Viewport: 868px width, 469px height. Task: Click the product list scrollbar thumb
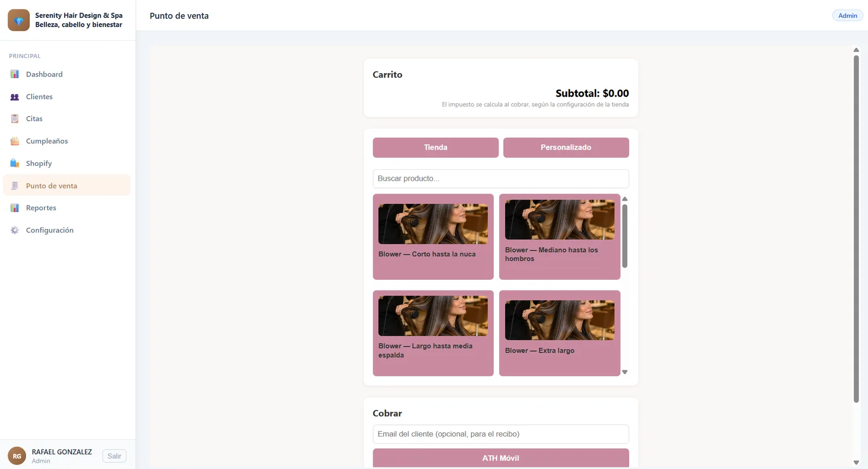click(x=625, y=236)
